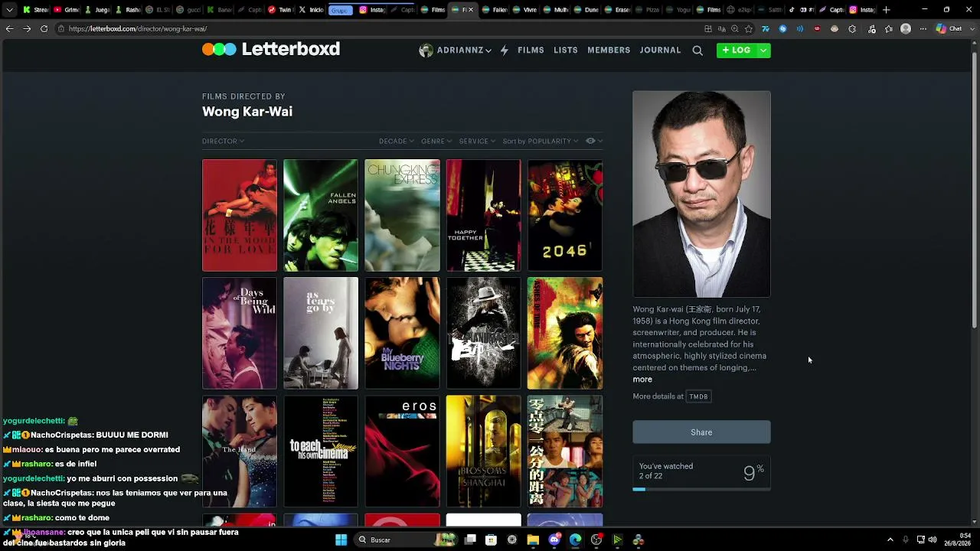Click the page vertical scrollbar
Image resolution: width=980 pixels, height=551 pixels.
coord(975,191)
